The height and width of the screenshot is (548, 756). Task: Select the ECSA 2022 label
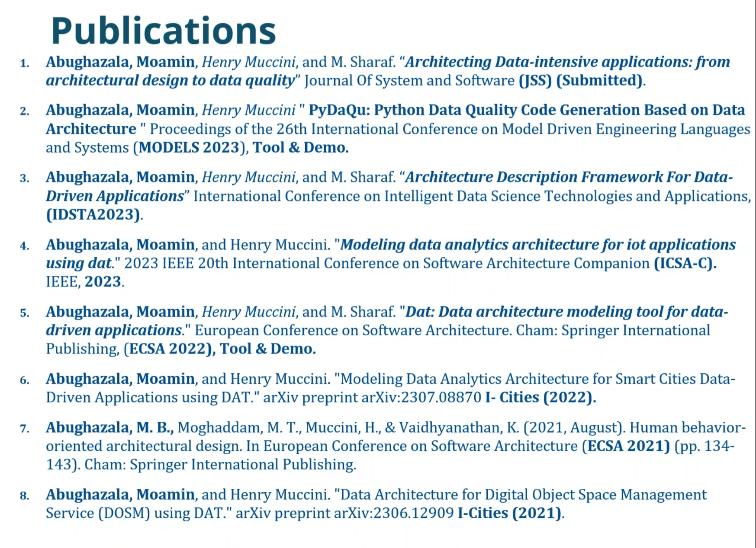coord(170,349)
